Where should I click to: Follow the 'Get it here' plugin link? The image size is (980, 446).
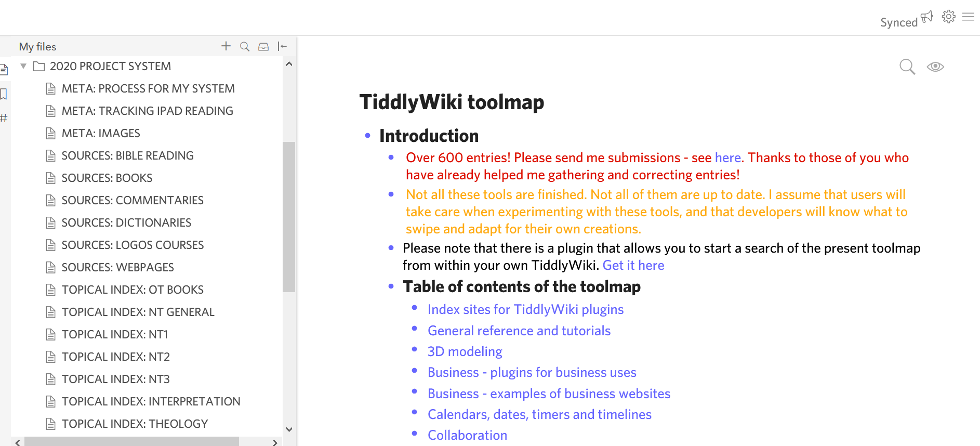633,266
